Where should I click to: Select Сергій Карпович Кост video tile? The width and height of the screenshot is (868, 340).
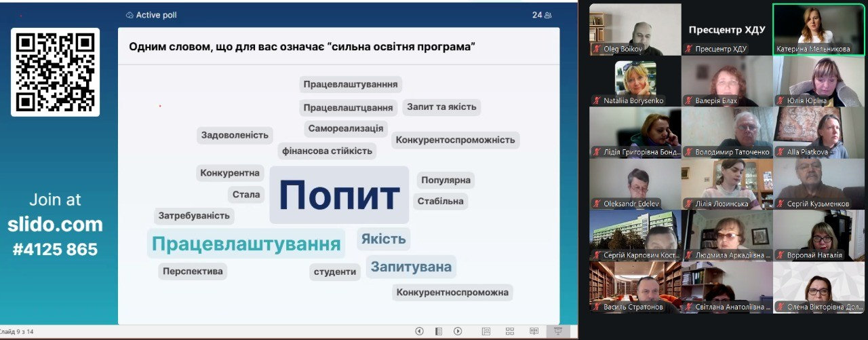click(x=635, y=235)
